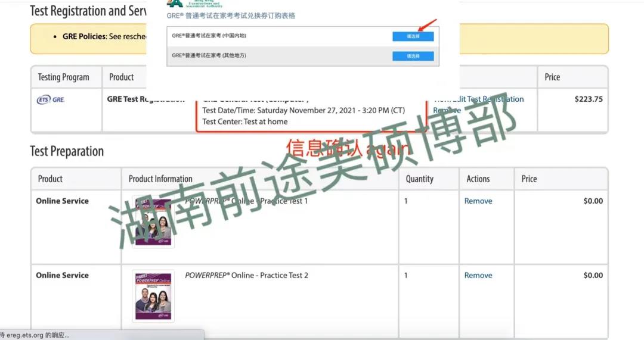Select the 其他地方 GRE at-home option button
The image size is (644, 340).
[x=413, y=56]
